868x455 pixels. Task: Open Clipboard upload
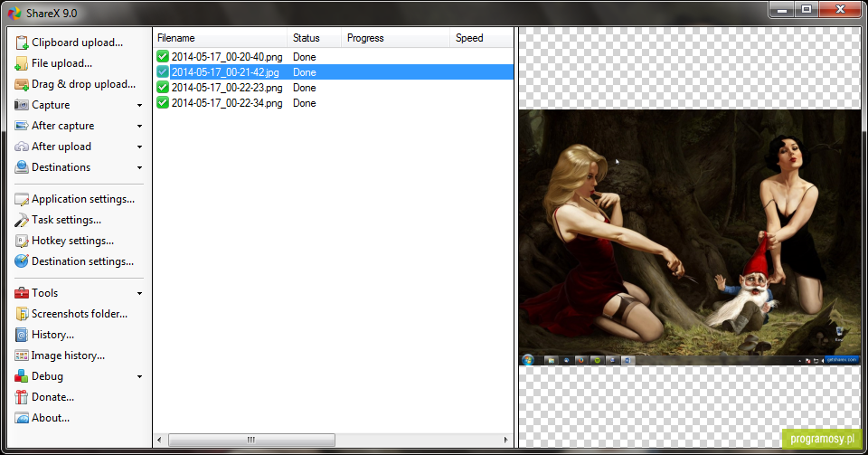(77, 43)
